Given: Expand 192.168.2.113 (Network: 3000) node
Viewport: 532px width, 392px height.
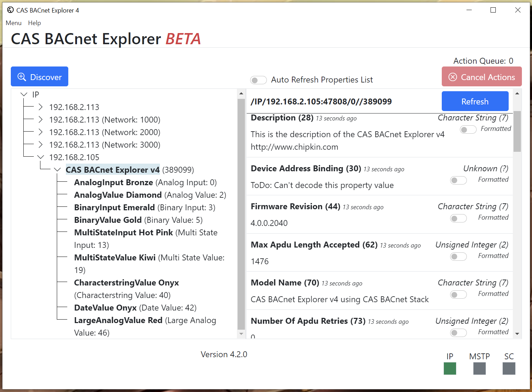Looking at the screenshot, I should click(40, 144).
